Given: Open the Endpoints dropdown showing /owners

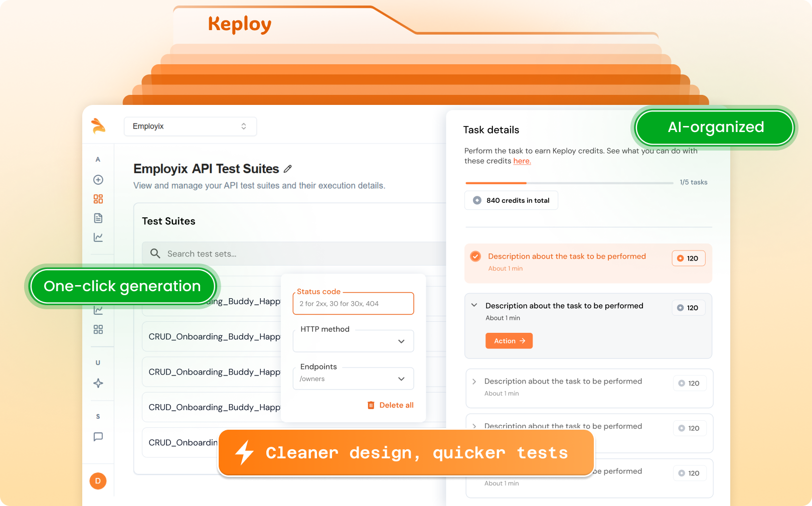Looking at the screenshot, I should 353,379.
